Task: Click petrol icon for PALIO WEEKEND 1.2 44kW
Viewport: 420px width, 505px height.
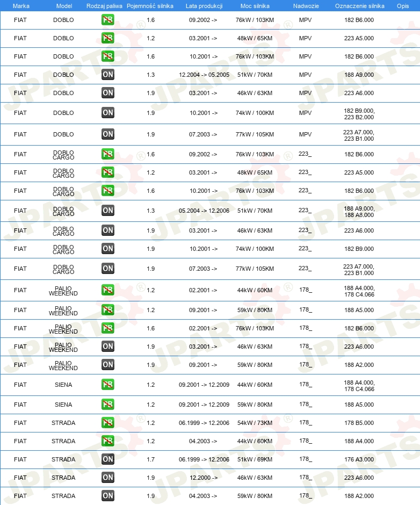Action: pyautogui.click(x=107, y=290)
